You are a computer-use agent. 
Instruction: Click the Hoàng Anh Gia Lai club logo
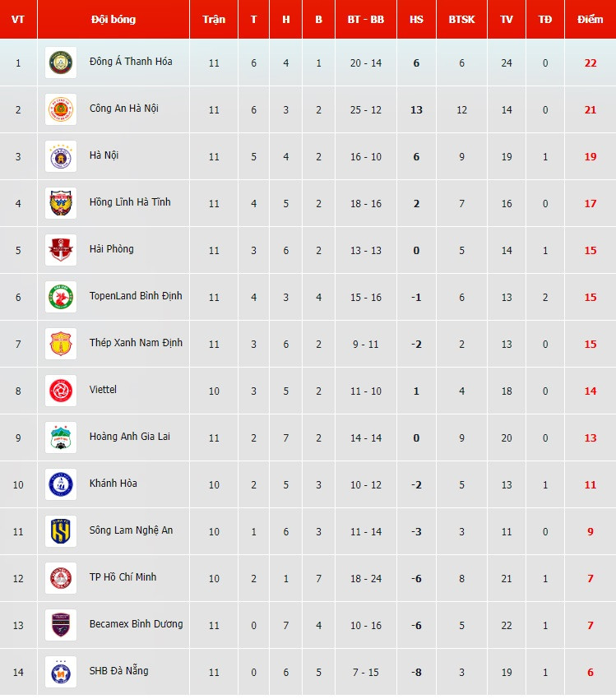pos(61,437)
